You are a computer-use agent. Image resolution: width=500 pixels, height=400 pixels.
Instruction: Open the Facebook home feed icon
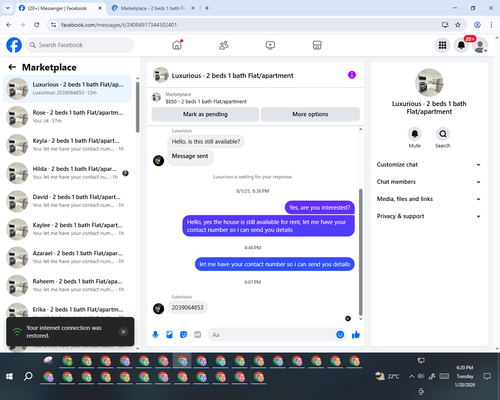pyautogui.click(x=177, y=45)
